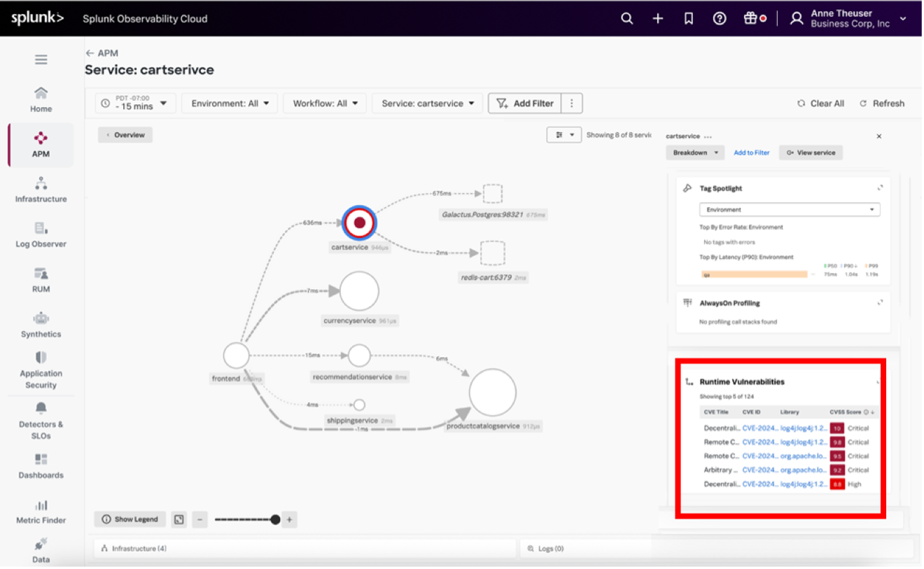Click the fit-to-screen map icon

pyautogui.click(x=179, y=519)
